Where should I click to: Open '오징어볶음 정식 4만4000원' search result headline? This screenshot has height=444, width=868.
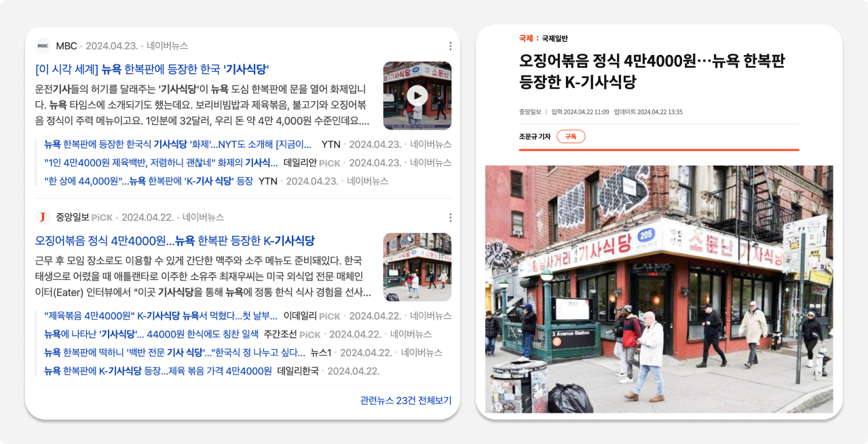click(x=175, y=240)
